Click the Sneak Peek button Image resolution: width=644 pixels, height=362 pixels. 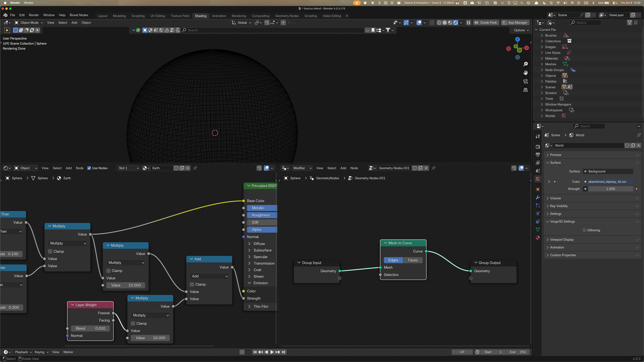tap(486, 23)
